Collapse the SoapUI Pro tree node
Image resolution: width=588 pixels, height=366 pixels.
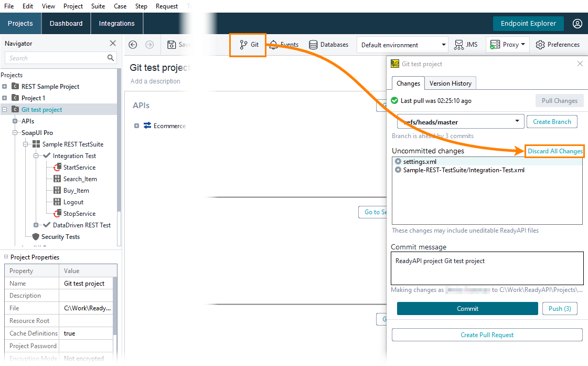15,132
